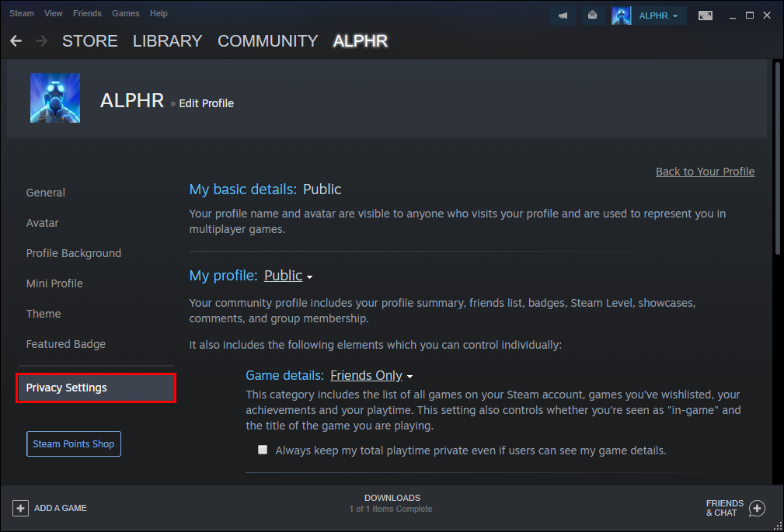Open the announcements megaphone icon

[x=563, y=16]
